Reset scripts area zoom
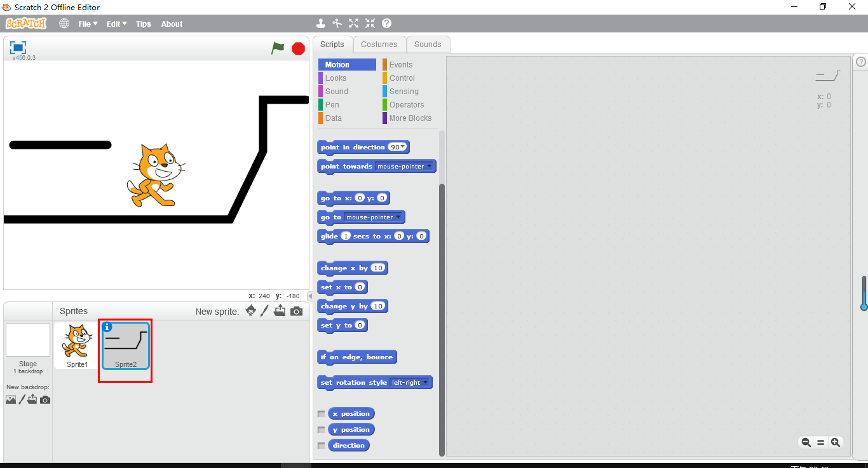The image size is (868, 468). tap(820, 443)
